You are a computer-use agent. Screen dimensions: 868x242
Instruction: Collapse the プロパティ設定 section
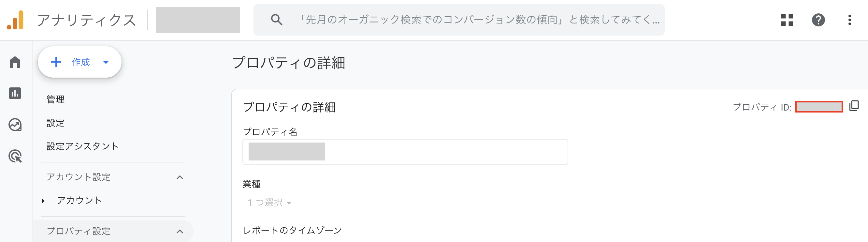[181, 231]
